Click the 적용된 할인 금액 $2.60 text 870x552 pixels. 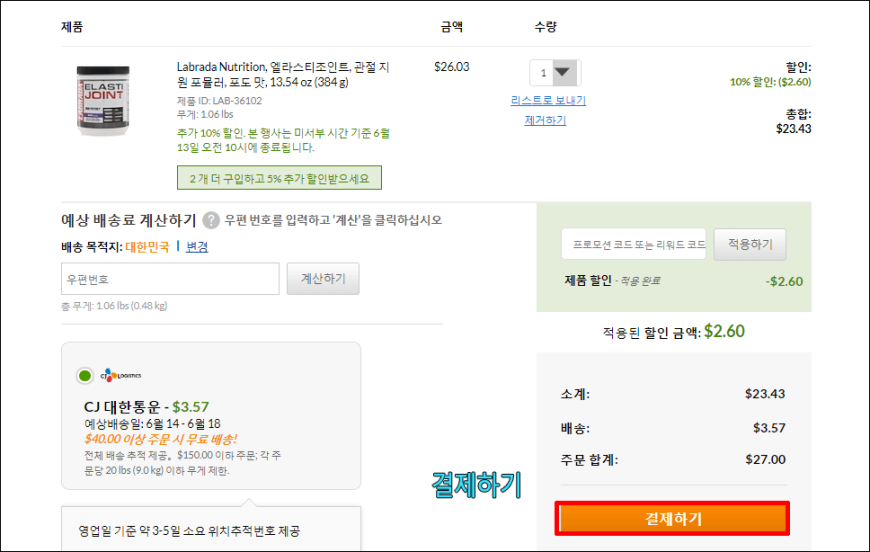pos(674,332)
